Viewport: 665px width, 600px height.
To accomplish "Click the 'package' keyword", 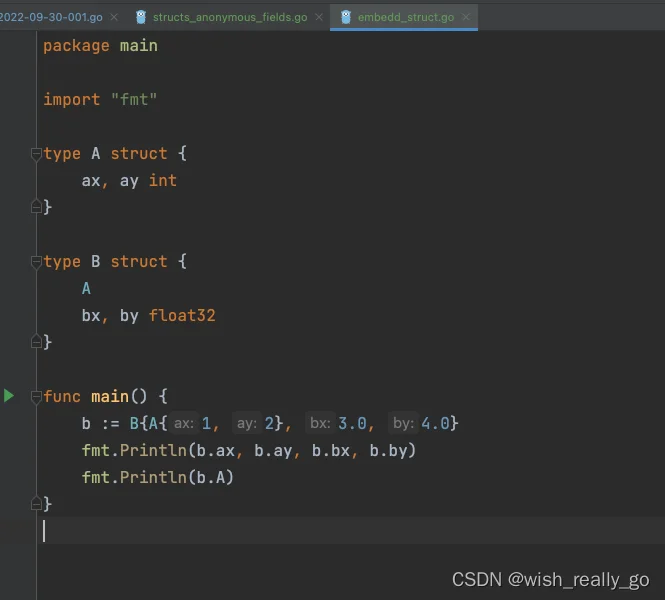I will 76,46.
